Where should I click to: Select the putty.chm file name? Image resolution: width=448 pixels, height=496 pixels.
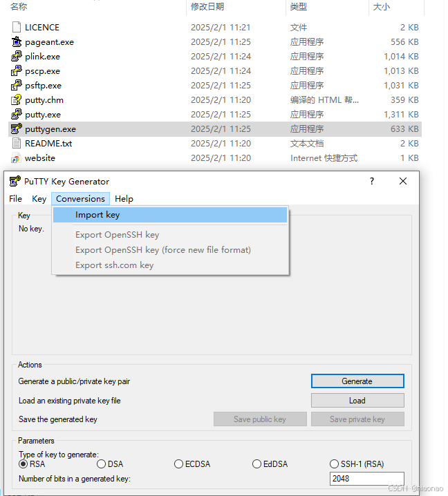44,100
